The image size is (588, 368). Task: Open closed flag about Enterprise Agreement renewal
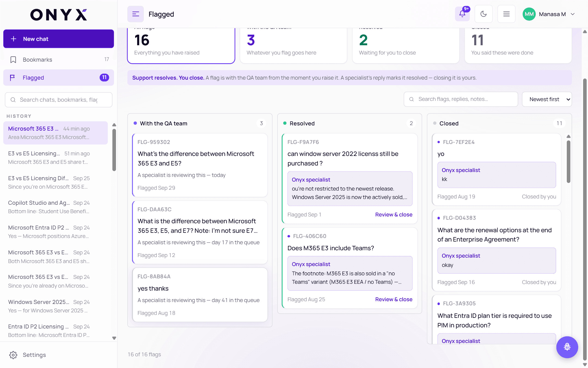[497, 250]
